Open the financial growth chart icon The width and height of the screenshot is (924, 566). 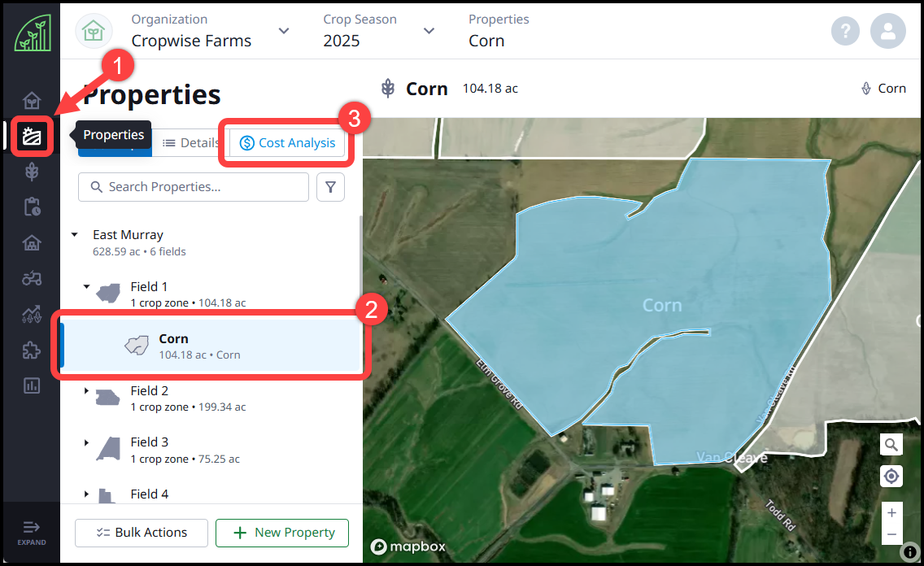(31, 314)
